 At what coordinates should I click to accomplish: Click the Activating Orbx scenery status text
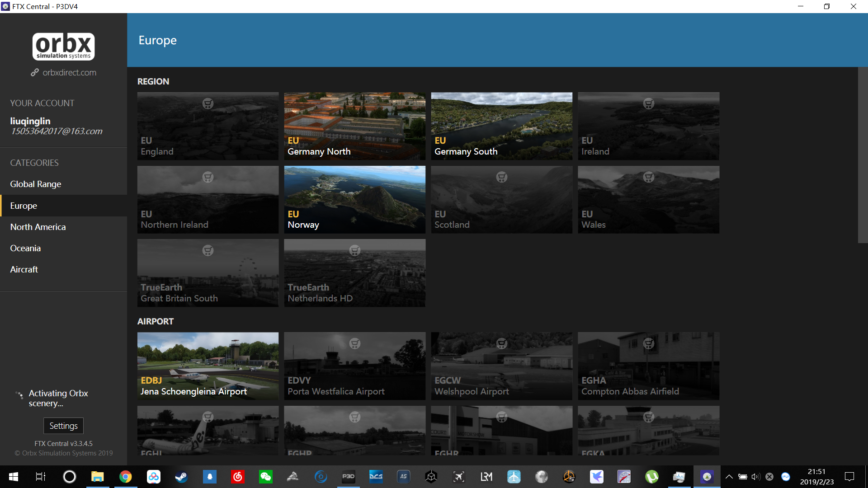tap(58, 398)
